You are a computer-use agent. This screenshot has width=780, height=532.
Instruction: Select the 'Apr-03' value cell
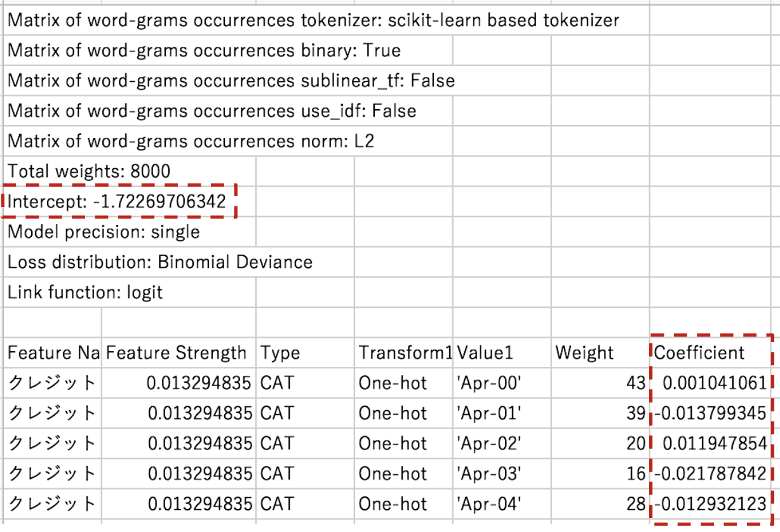click(x=502, y=473)
